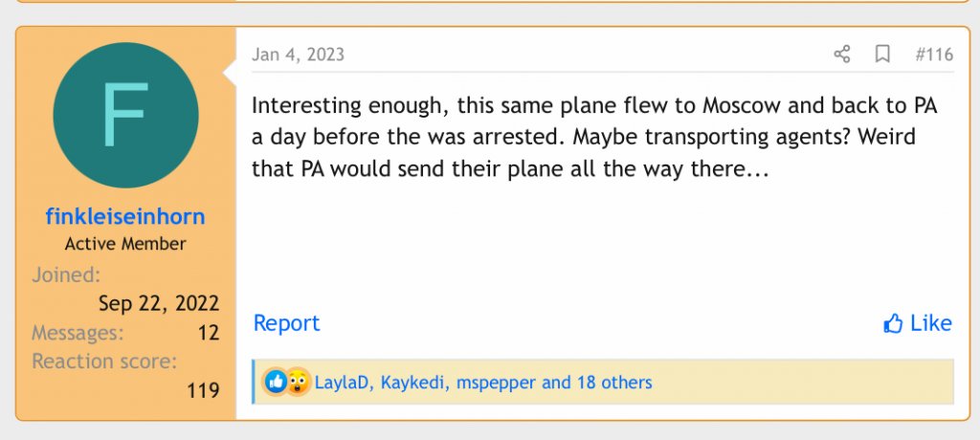Open finkleiseinhorn's user profile link
Image resolution: width=980 pixels, height=440 pixels.
125,217
